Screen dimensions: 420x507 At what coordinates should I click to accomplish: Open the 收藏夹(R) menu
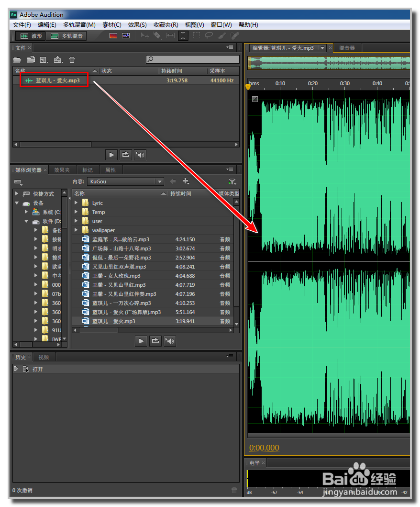[x=166, y=25]
